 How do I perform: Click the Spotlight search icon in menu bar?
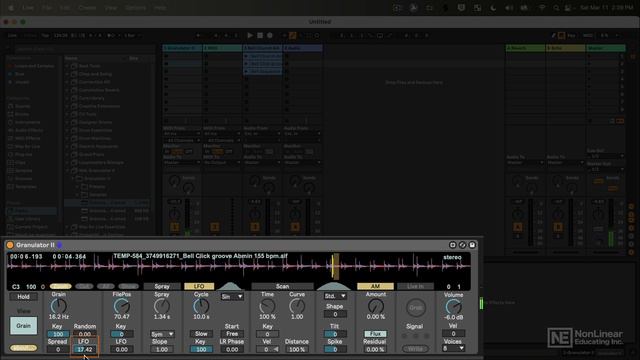pos(556,8)
